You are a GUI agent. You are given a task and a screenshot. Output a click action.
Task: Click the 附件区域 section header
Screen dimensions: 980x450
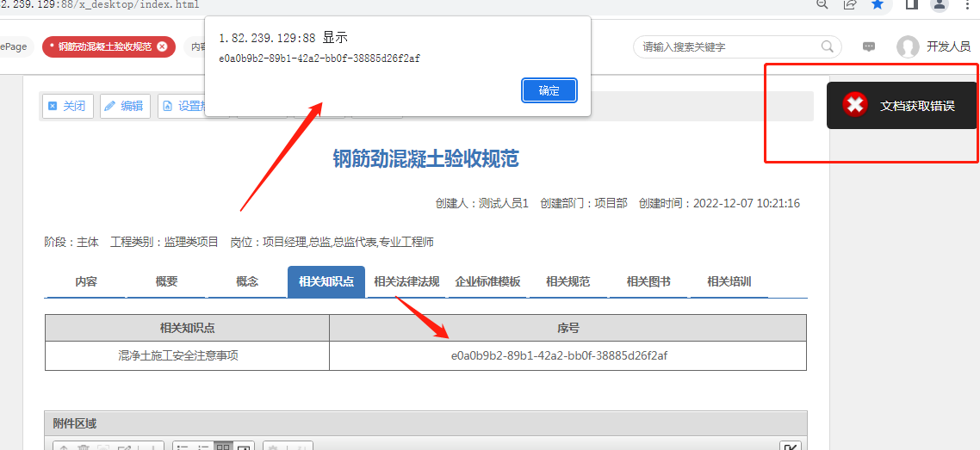click(x=425, y=424)
